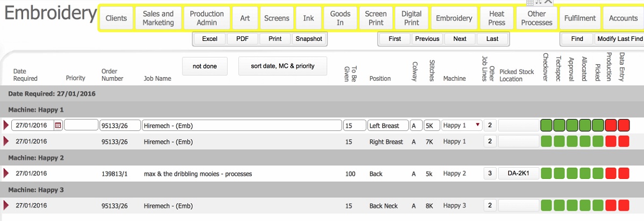This screenshot has height=221, width=644.
Task: Click the grid icon at the top of the window
Action: (529, 3)
